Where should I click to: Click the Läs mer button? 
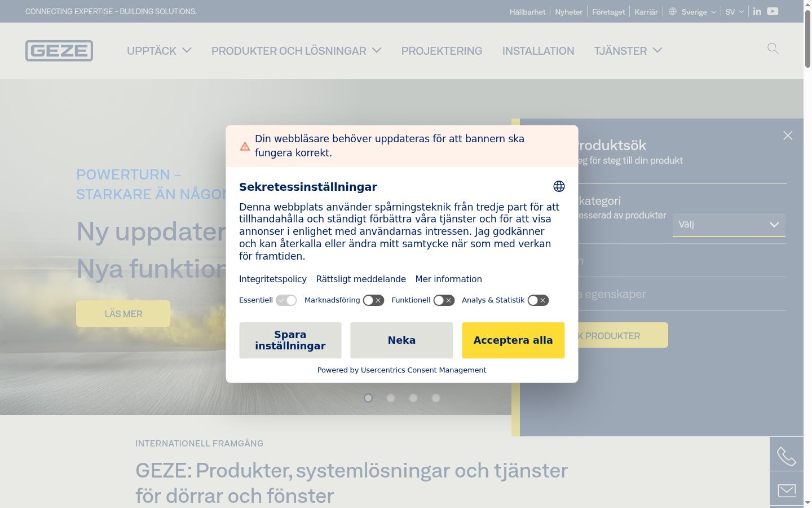123,314
